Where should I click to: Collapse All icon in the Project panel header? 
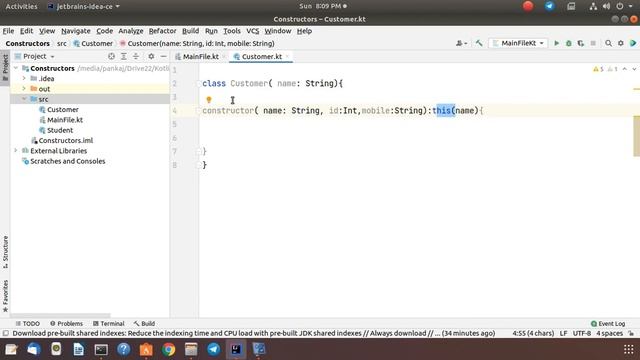pyautogui.click(x=136, y=56)
